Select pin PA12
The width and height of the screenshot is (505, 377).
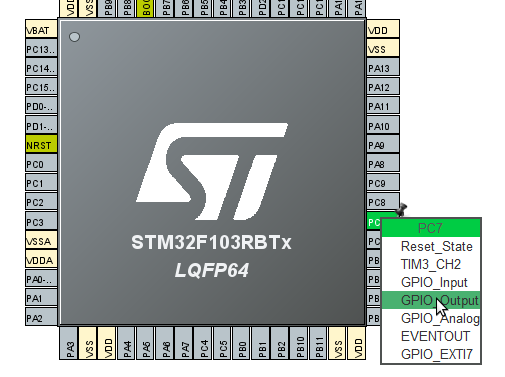383,87
